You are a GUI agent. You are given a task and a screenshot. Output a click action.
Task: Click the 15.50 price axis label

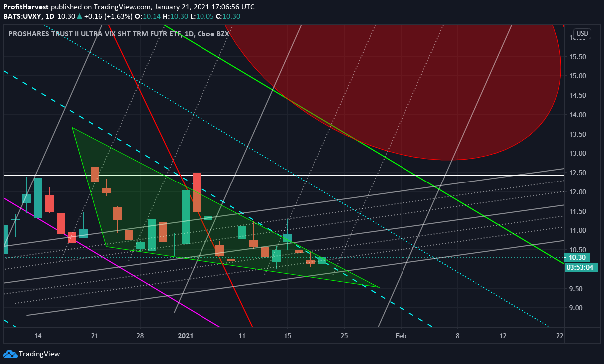coord(578,57)
